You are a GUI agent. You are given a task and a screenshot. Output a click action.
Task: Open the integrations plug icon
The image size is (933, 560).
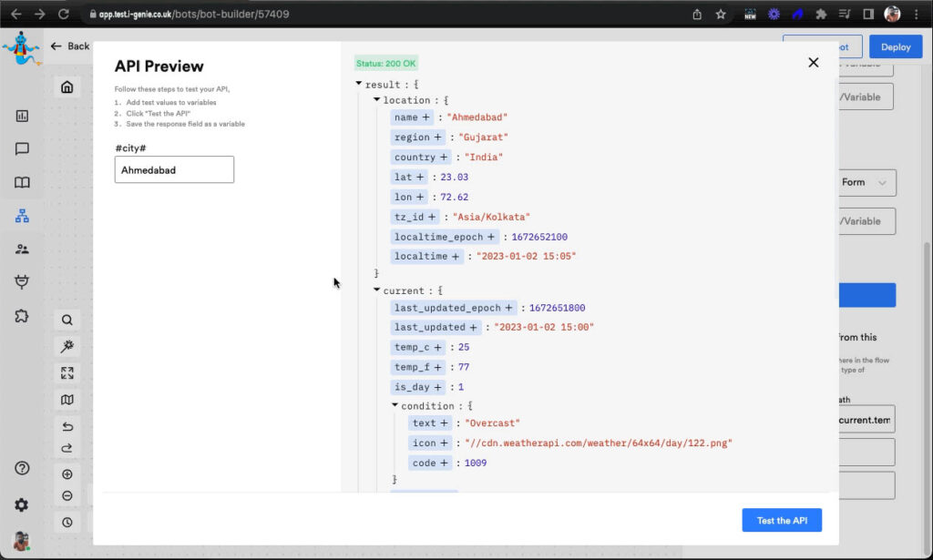(x=22, y=282)
